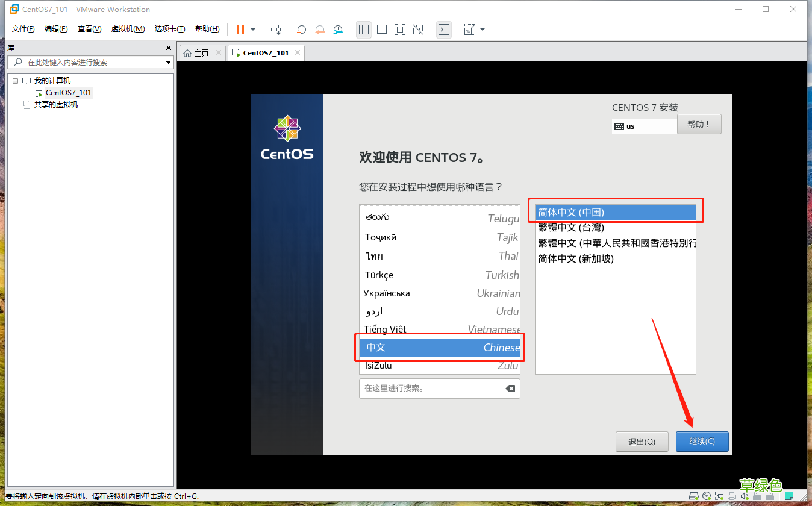Click the sound device status icon
The image size is (812, 506).
click(x=745, y=496)
